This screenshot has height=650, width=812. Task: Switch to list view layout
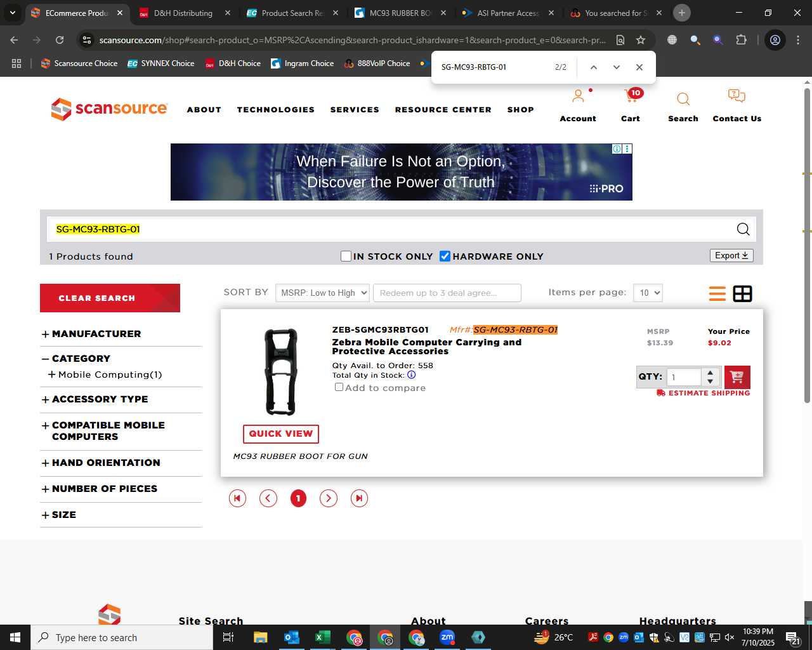(x=717, y=293)
